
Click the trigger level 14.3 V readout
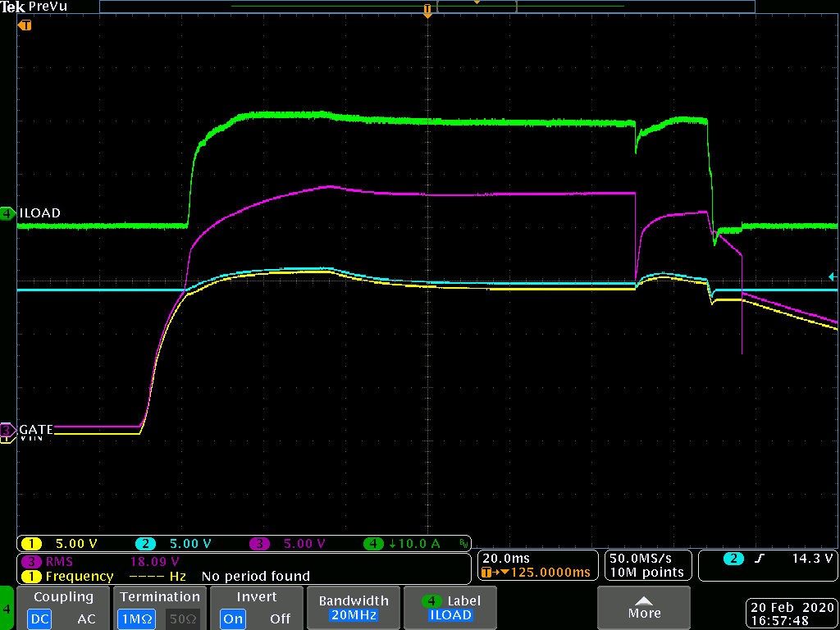813,559
